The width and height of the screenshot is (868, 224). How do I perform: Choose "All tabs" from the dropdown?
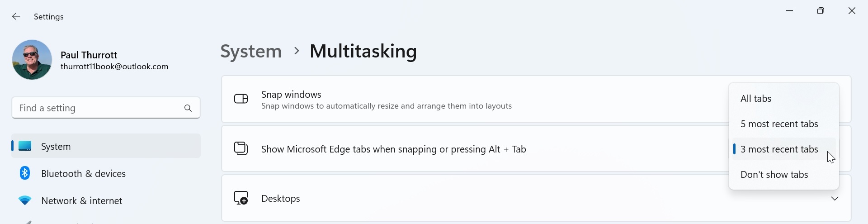(756, 99)
